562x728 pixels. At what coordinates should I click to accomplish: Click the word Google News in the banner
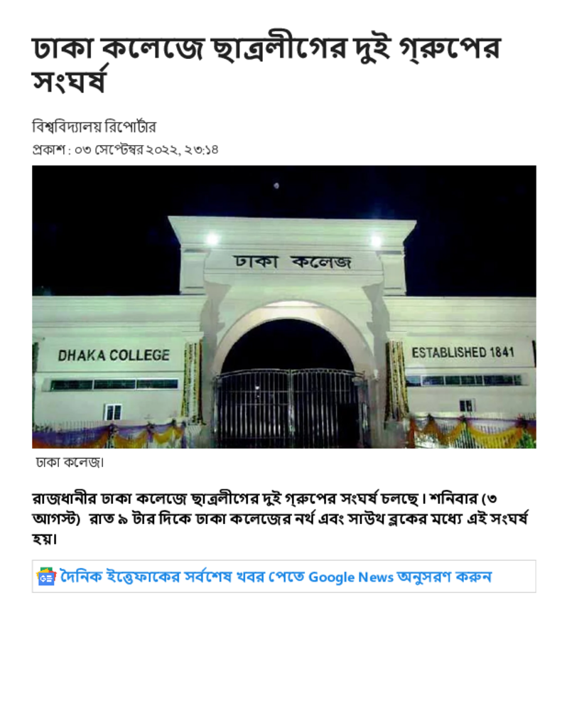351,577
